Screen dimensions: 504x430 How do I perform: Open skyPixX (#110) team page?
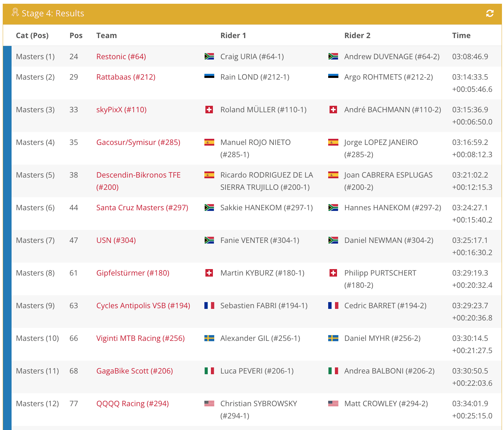121,110
